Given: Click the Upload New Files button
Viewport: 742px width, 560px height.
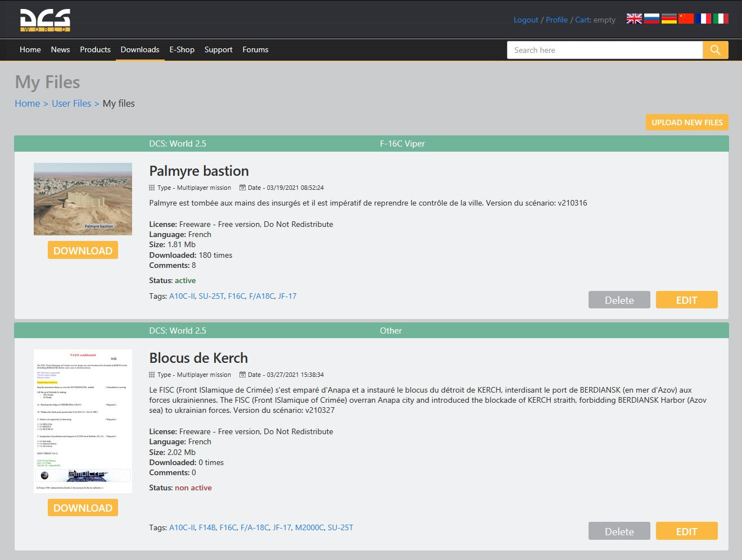Looking at the screenshot, I should tap(687, 122).
